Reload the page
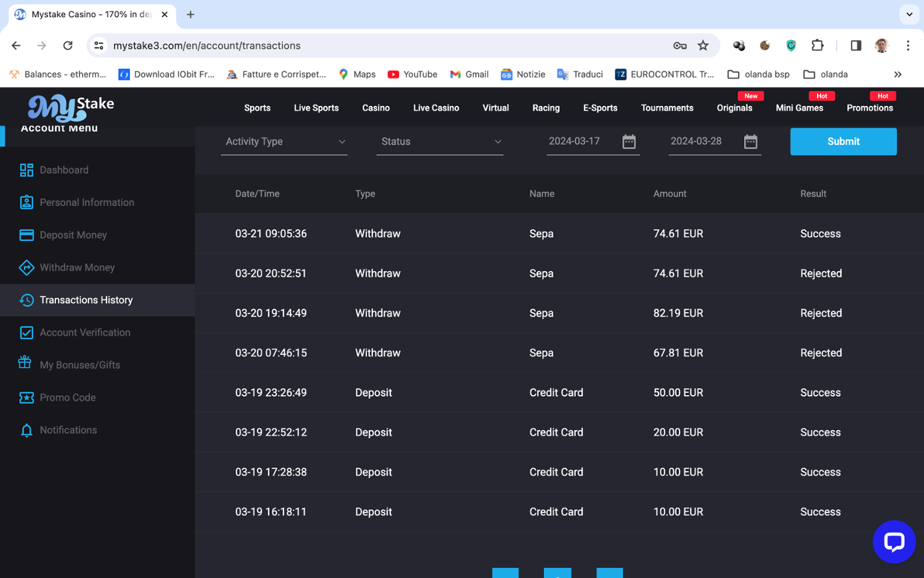The image size is (924, 578). tap(68, 46)
